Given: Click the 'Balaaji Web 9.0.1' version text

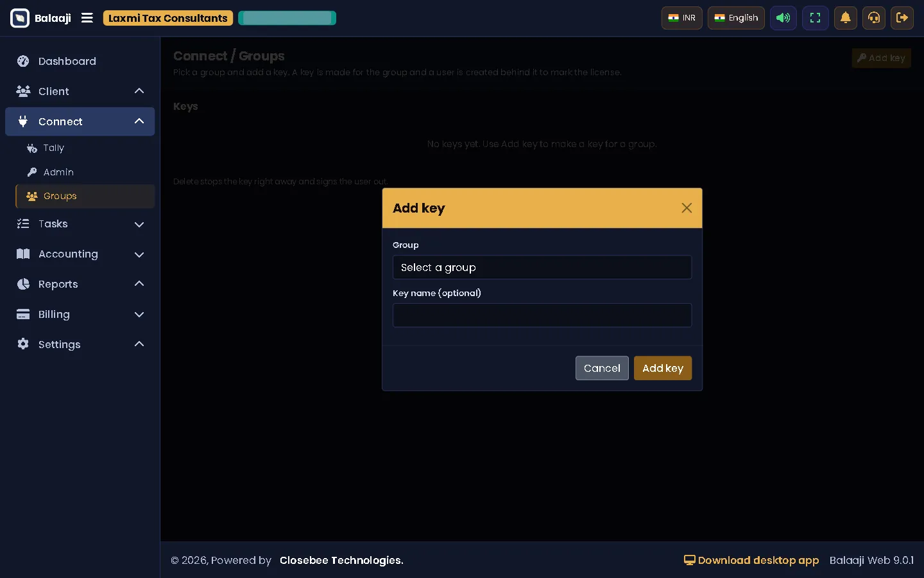Looking at the screenshot, I should pyautogui.click(x=871, y=560).
